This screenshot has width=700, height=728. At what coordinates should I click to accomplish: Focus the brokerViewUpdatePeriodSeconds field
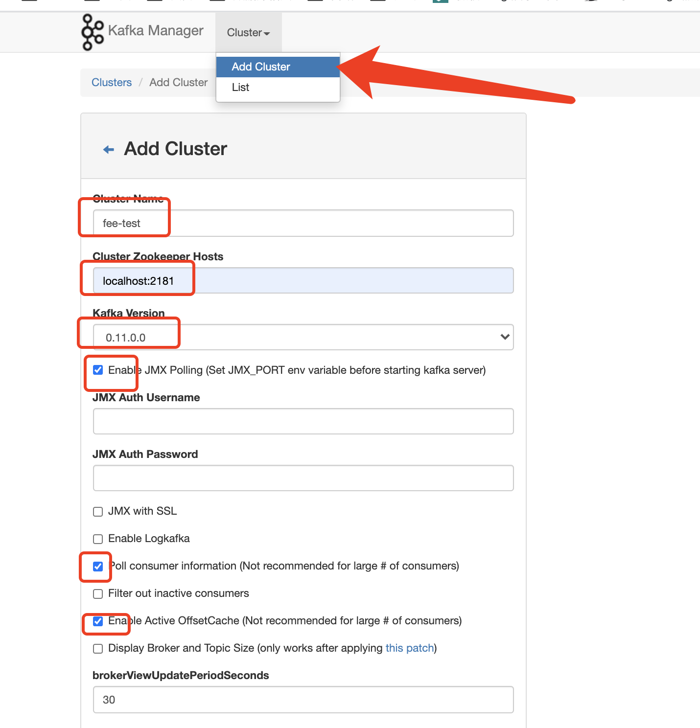(x=303, y=700)
